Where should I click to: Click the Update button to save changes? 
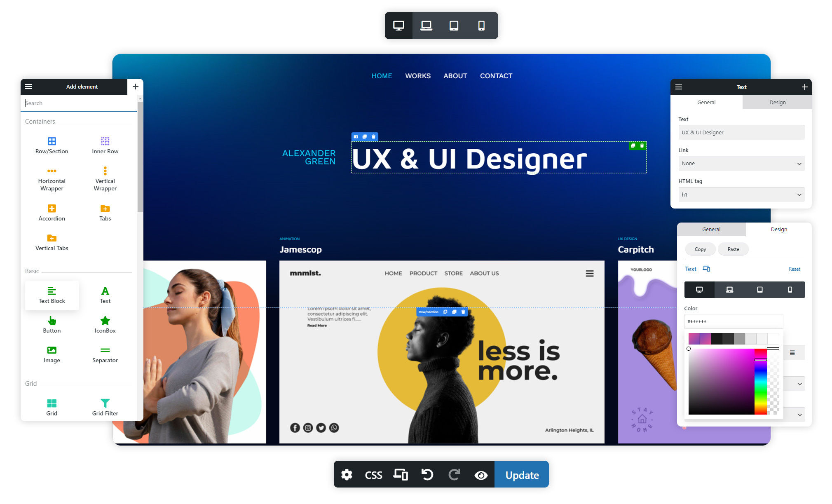point(521,474)
